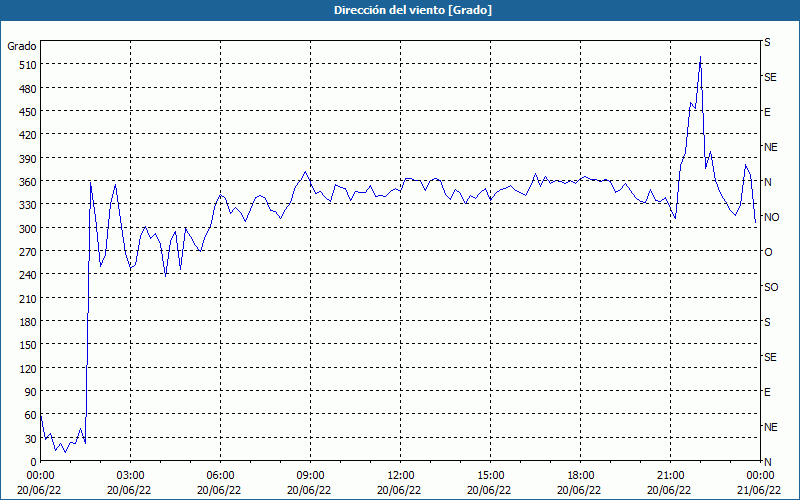Image resolution: width=800 pixels, height=500 pixels.
Task: Click the chart title Dirección del viento [Grado]
Action: click(x=413, y=10)
